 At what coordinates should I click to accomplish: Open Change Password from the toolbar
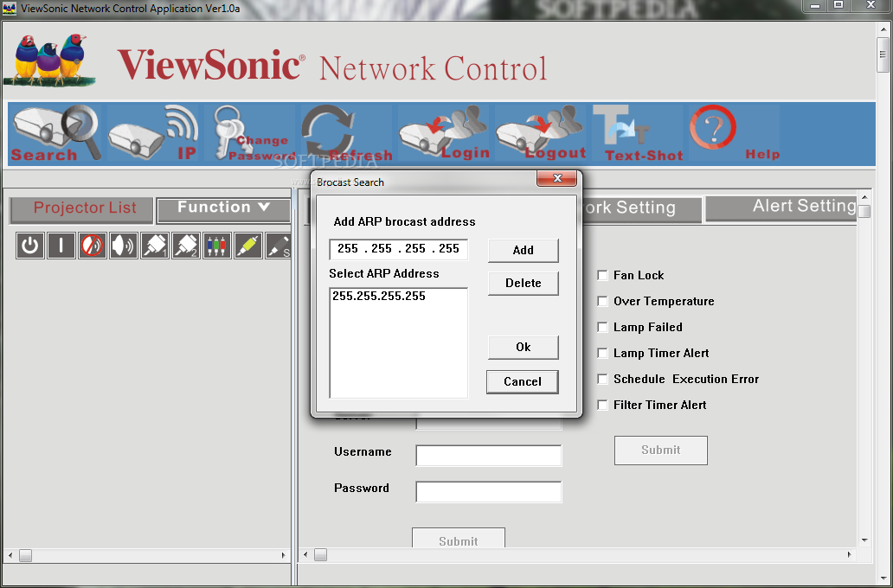[249, 133]
